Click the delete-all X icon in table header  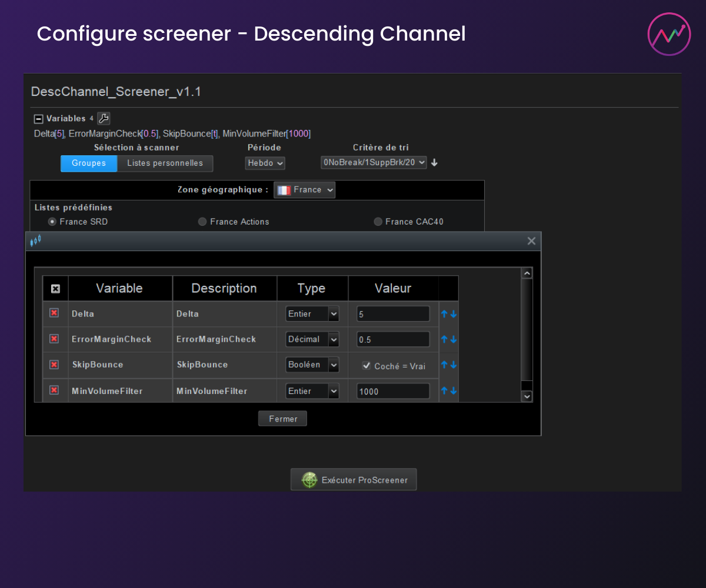(x=55, y=289)
